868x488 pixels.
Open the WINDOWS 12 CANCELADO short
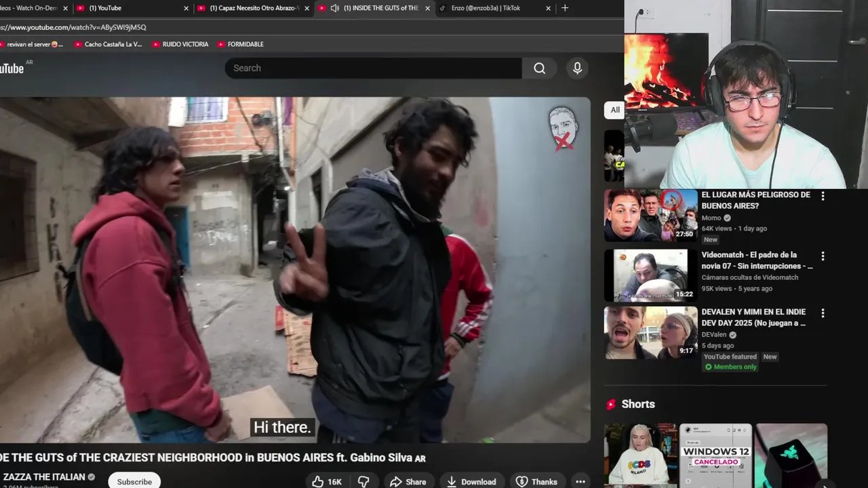716,455
